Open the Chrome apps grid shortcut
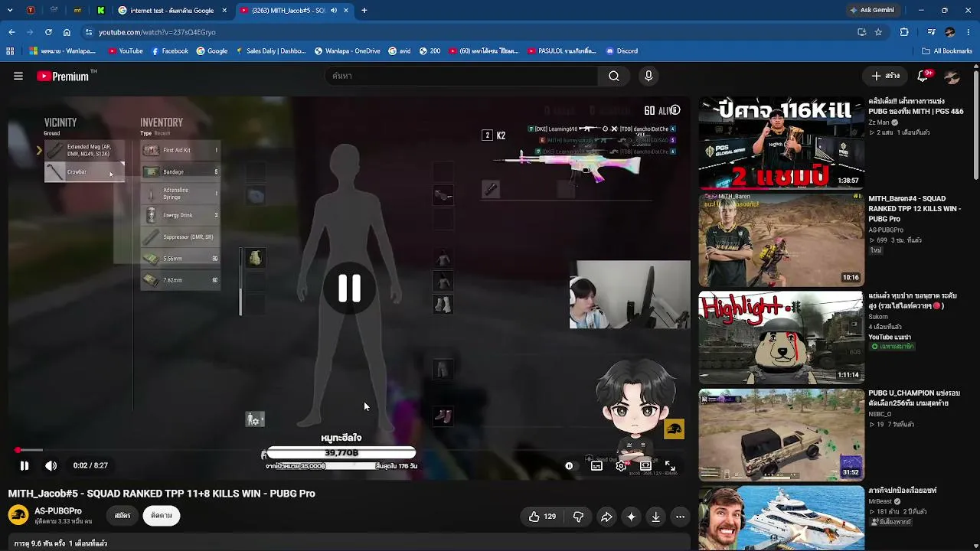This screenshot has height=551, width=980. (10, 51)
